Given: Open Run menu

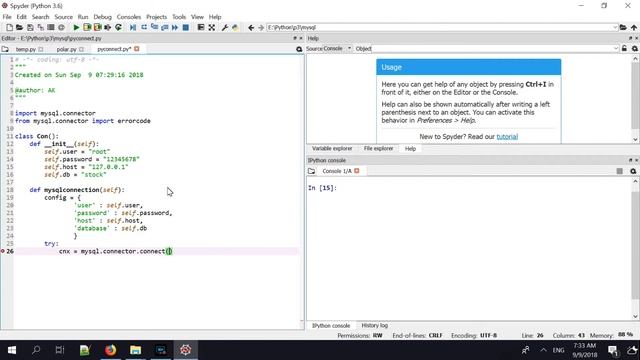Looking at the screenshot, I should click(x=83, y=17).
